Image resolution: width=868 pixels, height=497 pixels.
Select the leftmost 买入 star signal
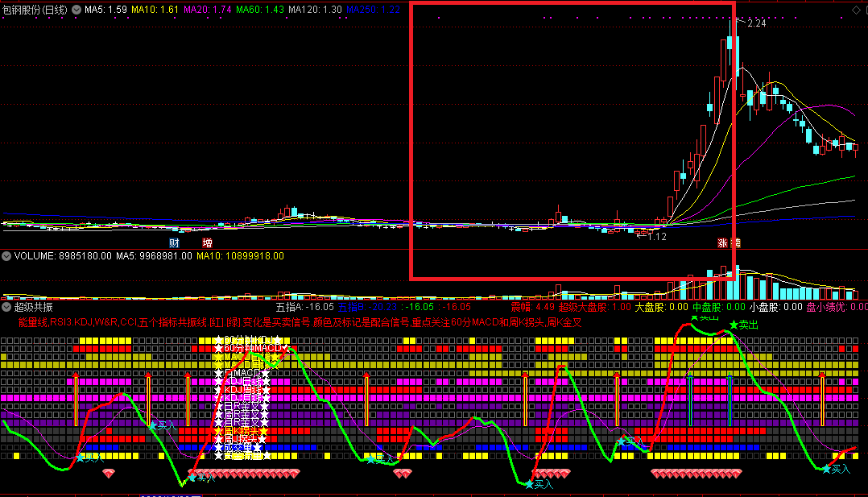90,458
